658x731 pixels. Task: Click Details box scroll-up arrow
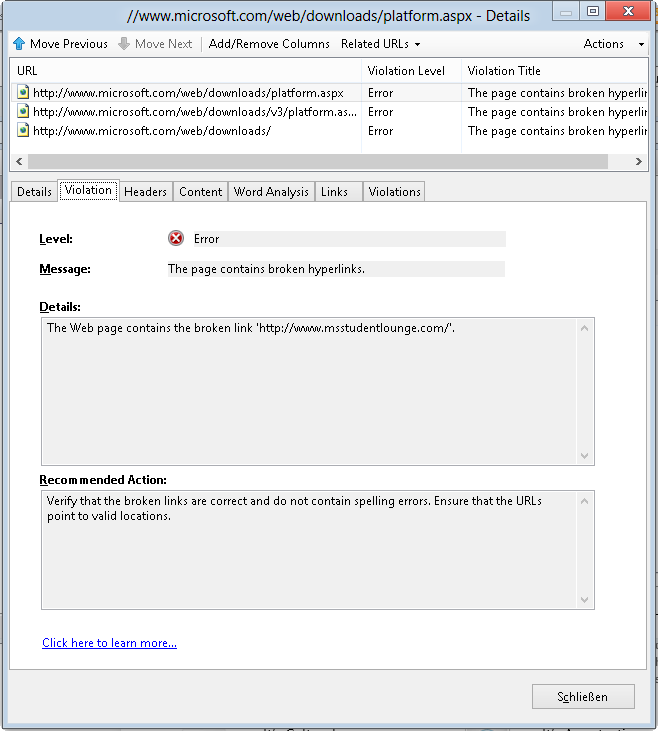tap(584, 328)
